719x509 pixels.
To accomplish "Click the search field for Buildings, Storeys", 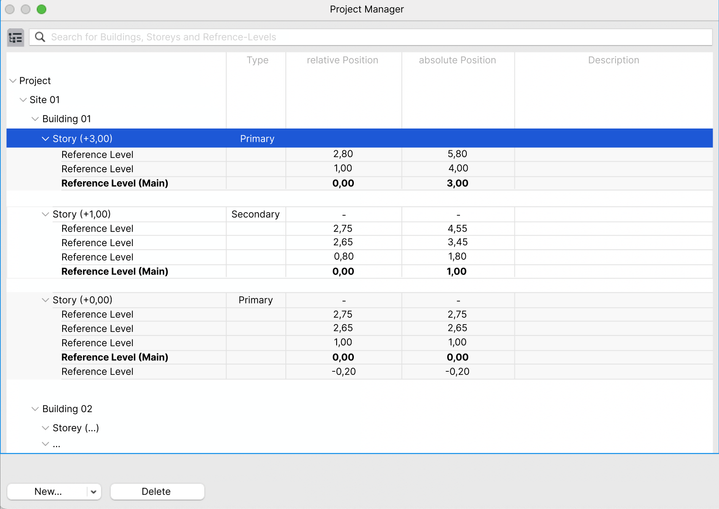I will click(x=371, y=37).
